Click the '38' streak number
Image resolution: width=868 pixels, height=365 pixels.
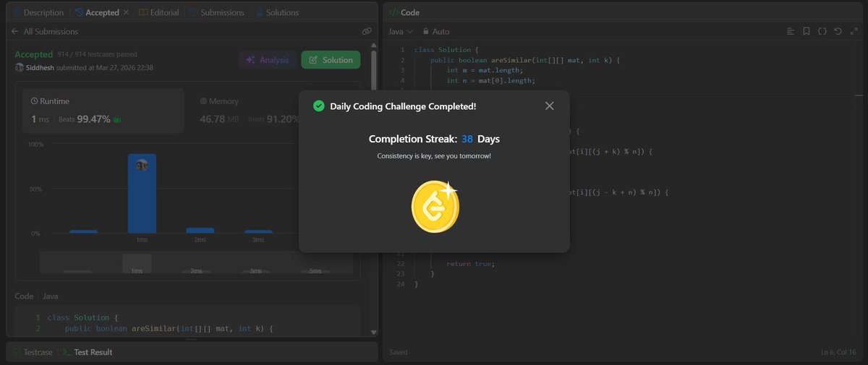[x=467, y=139]
